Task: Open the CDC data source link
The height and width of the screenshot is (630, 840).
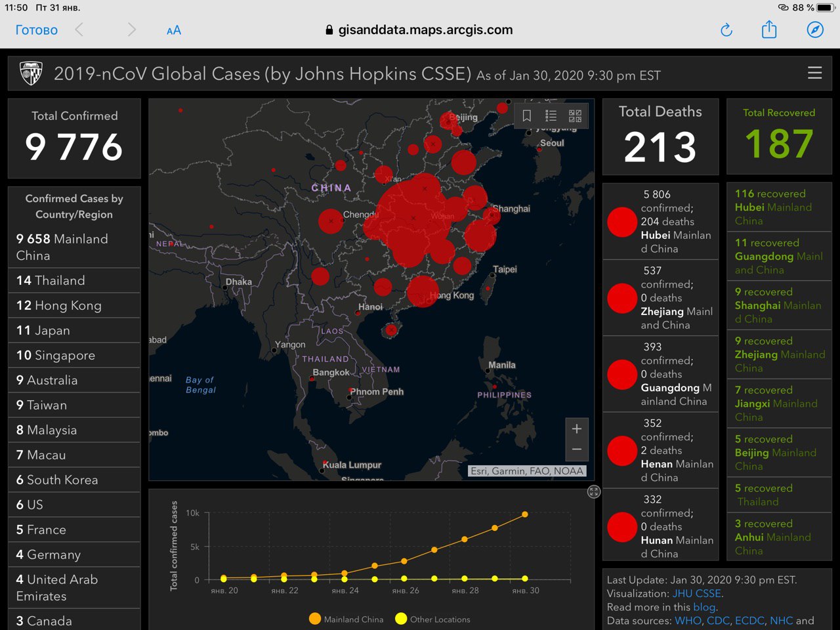Action: pos(718,621)
